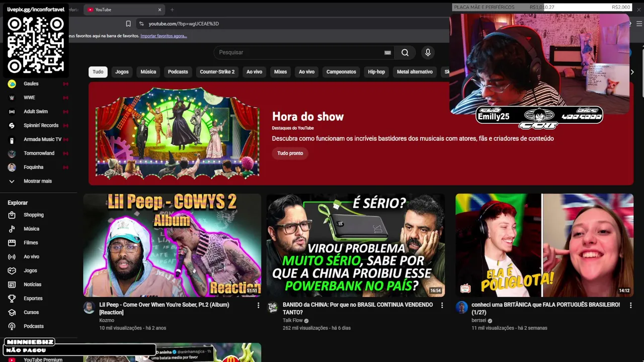This screenshot has height=362, width=644.
Task: Open YouTube Premium in sidebar
Action: click(43, 359)
